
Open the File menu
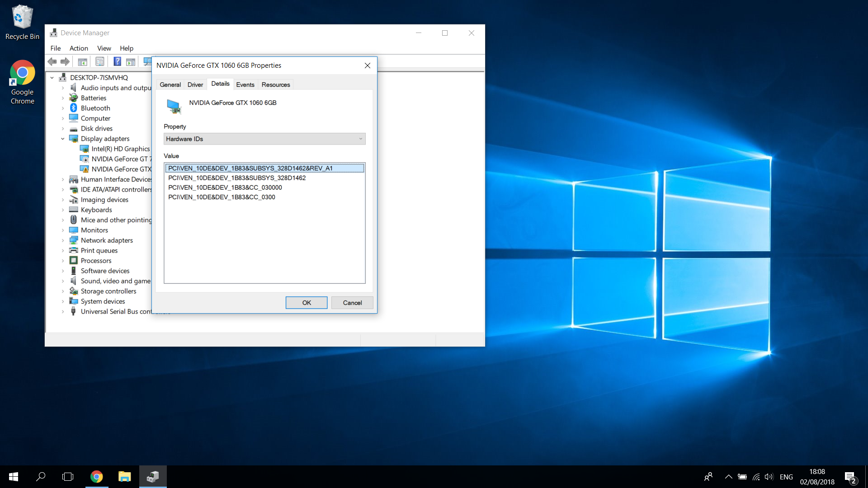(56, 48)
